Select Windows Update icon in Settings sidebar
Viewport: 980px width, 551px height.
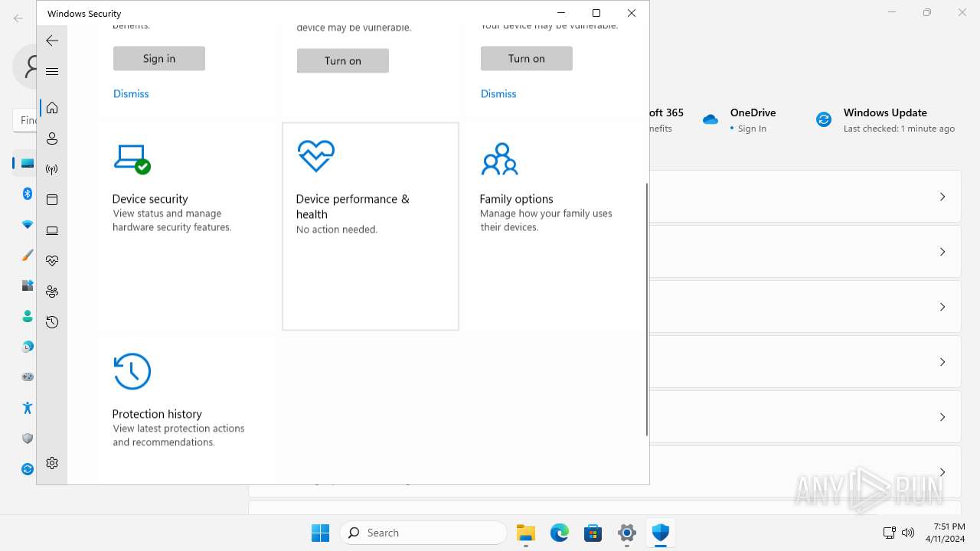(x=28, y=469)
